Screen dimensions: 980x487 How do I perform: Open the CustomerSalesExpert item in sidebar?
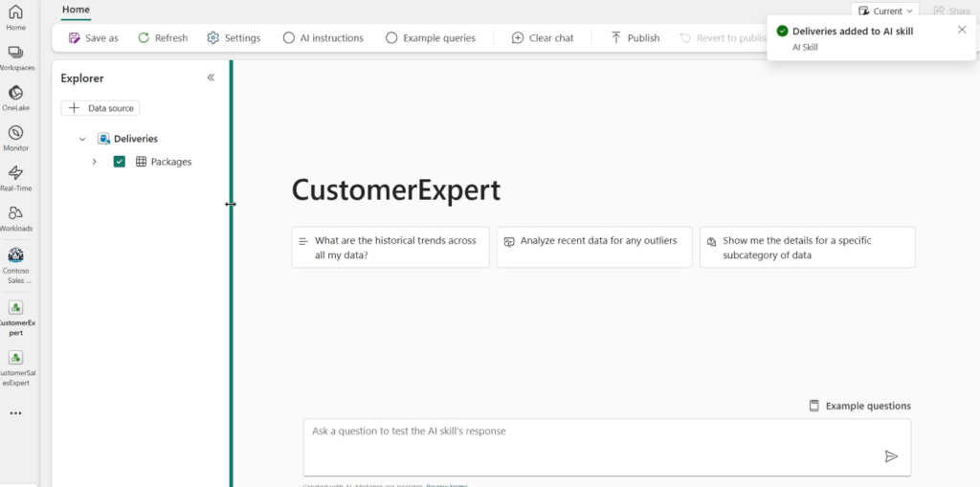16,365
